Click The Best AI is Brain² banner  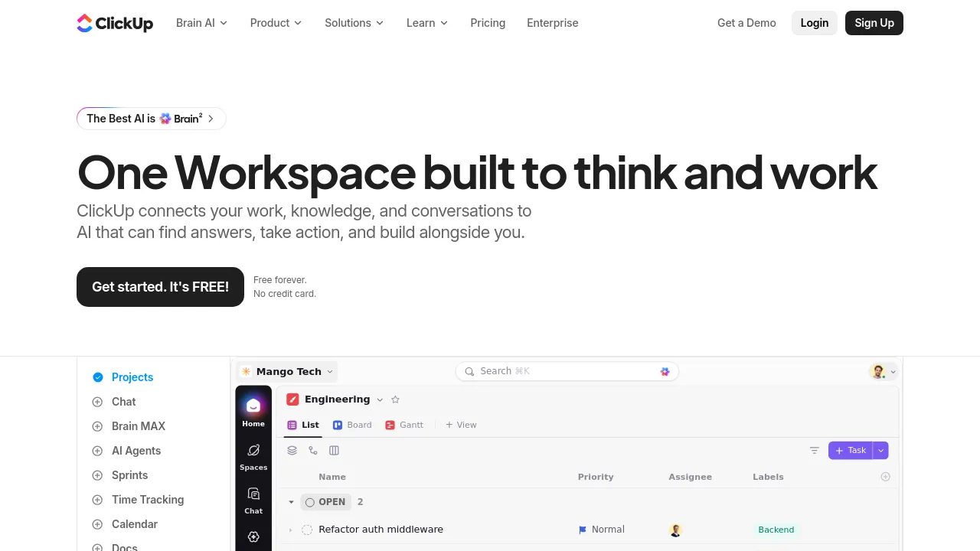pos(152,119)
